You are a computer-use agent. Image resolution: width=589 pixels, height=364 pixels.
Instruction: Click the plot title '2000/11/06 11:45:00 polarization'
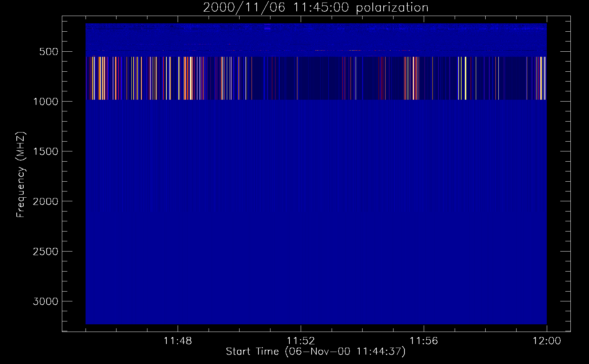tap(316, 7)
